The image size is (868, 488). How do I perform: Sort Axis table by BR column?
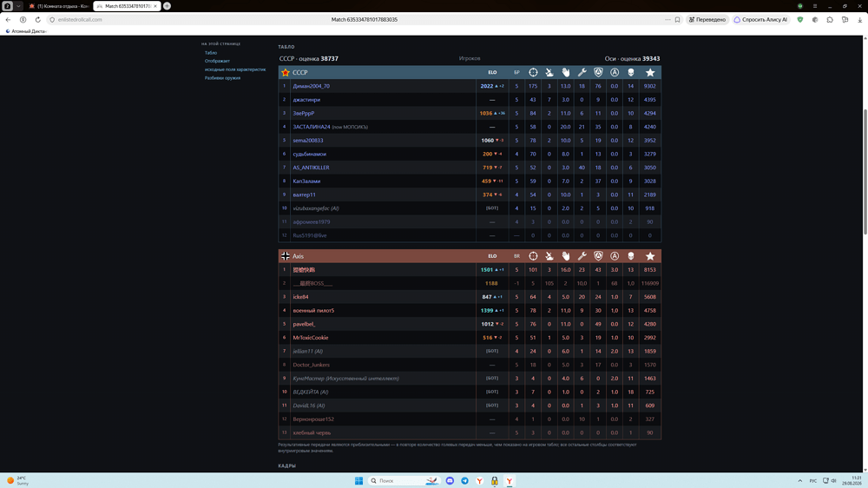click(516, 256)
